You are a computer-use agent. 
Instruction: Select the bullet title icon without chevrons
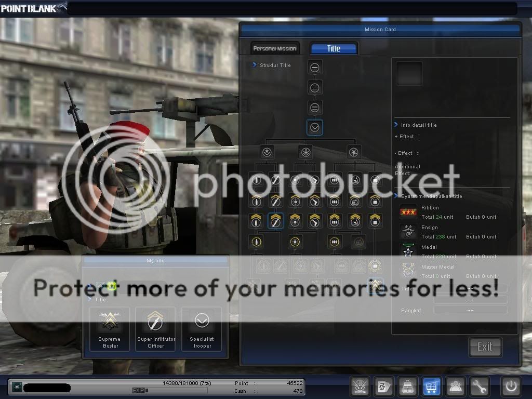point(257,180)
